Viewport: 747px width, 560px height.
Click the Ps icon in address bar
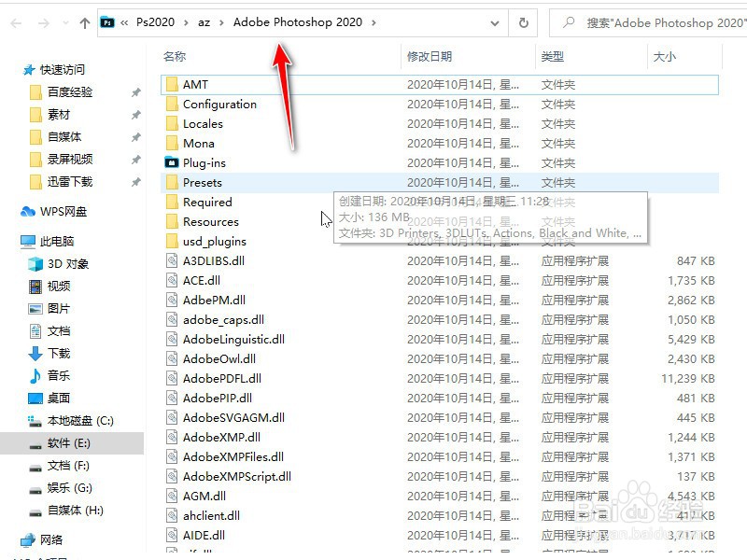click(107, 22)
